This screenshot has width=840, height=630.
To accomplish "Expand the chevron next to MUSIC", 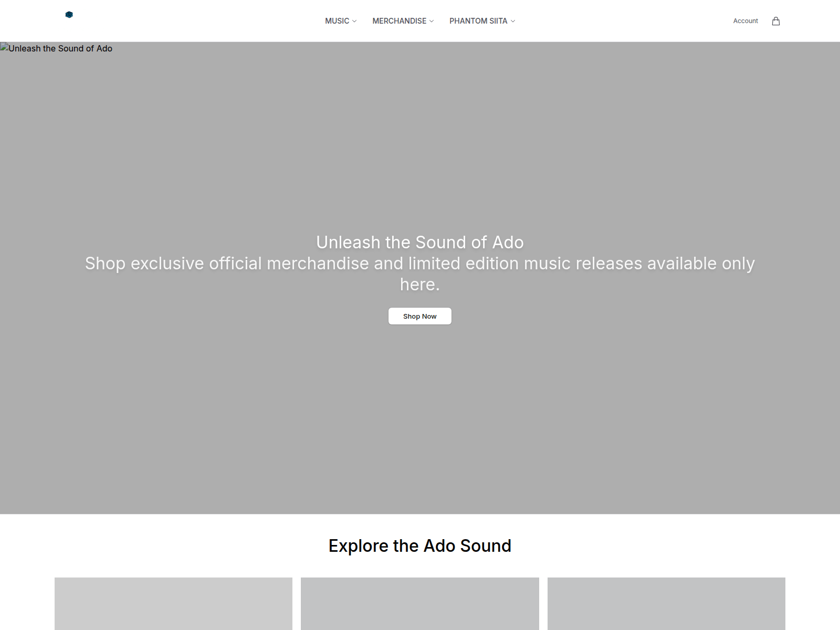I will point(354,21).
